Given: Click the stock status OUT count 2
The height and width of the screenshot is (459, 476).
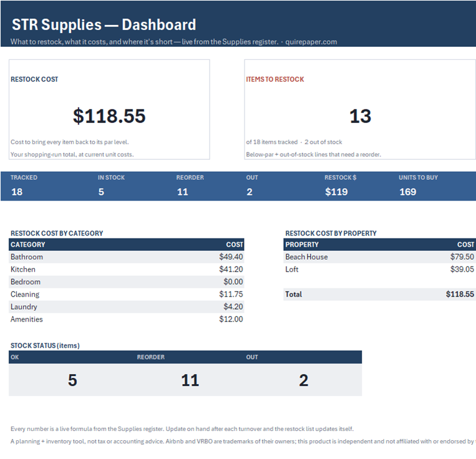Looking at the screenshot, I should 304,380.
